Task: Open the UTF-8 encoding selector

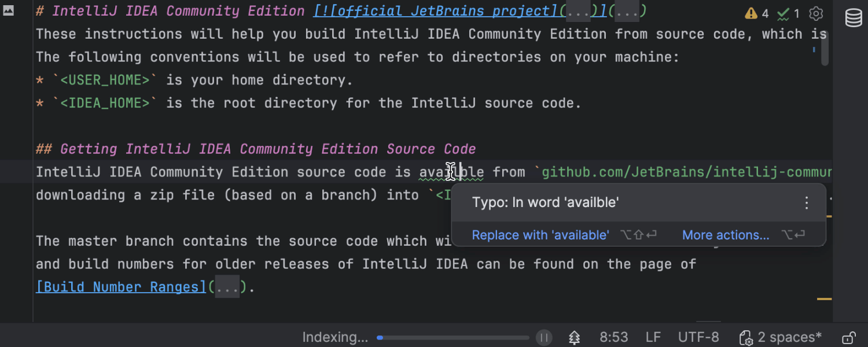Action: tap(698, 337)
